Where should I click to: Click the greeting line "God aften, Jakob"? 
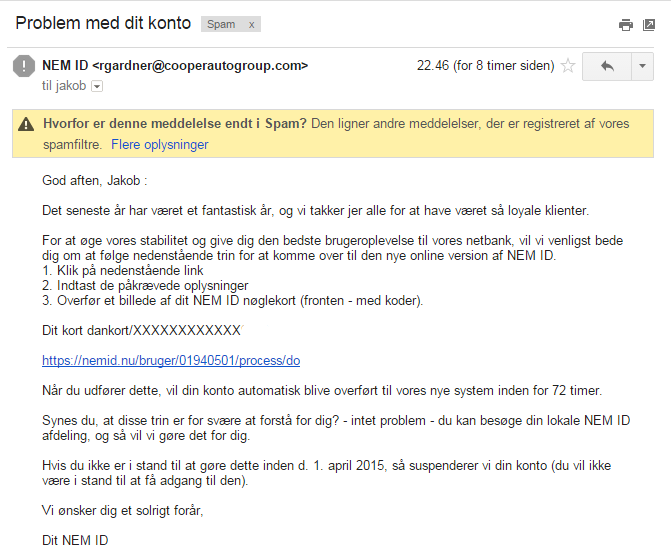pos(95,181)
